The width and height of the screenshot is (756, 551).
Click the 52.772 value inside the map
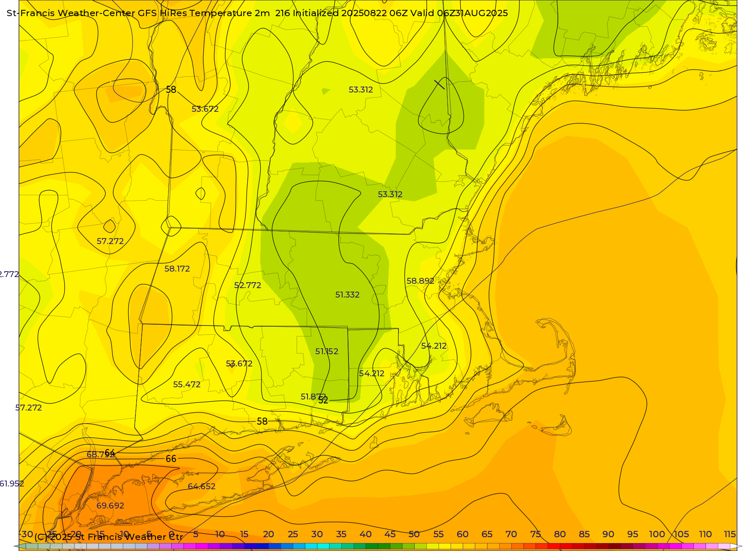248,285
